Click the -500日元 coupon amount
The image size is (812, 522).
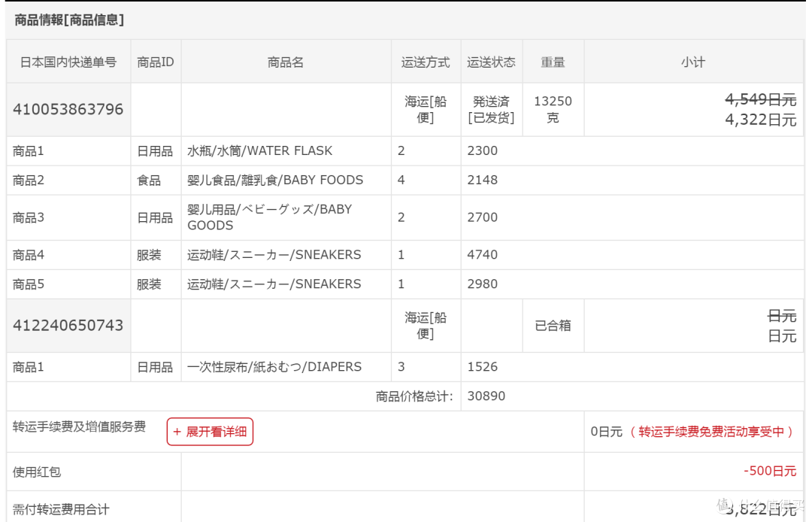[770, 471]
